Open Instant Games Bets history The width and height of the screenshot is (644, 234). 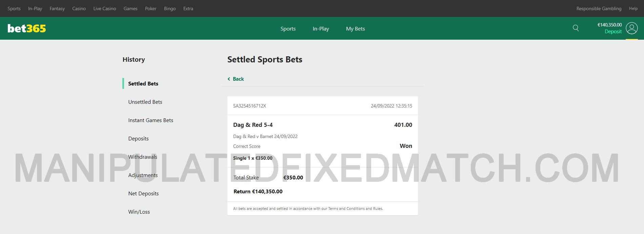tap(150, 120)
